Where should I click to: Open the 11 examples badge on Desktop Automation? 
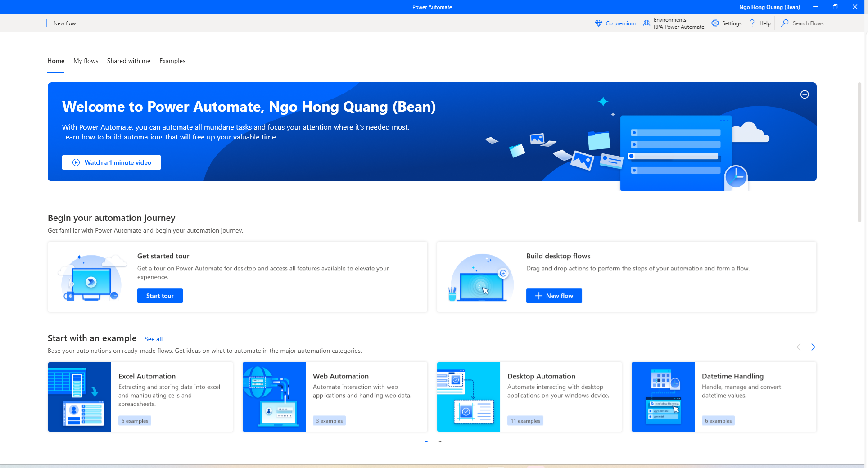tap(525, 420)
